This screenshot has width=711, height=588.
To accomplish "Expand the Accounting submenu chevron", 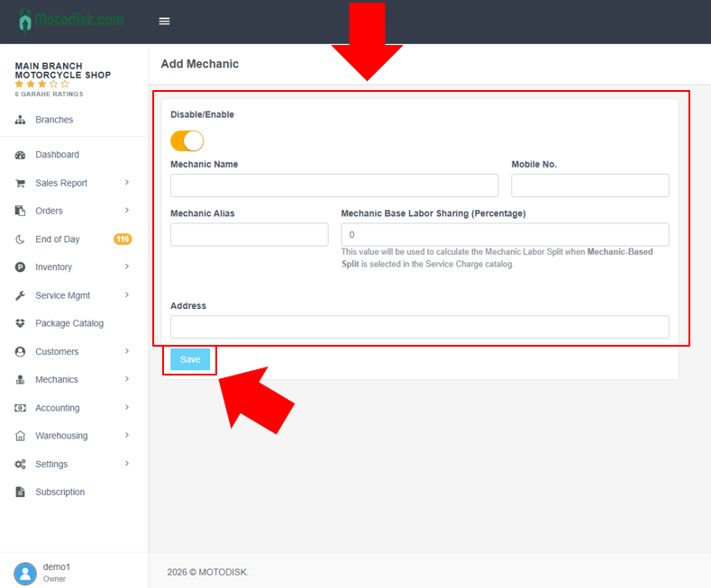I will tap(127, 408).
